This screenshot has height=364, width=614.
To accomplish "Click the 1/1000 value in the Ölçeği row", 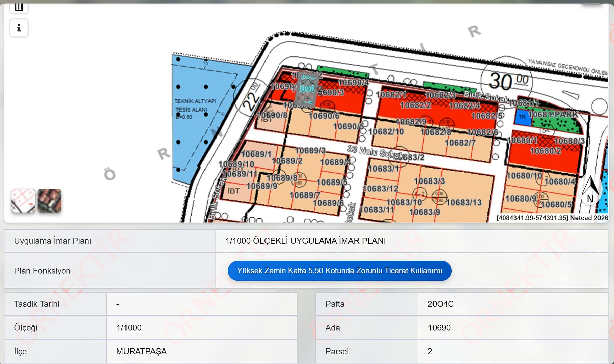I will (x=129, y=328).
